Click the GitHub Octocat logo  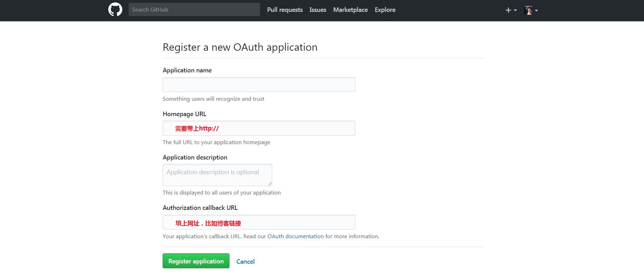pos(115,9)
